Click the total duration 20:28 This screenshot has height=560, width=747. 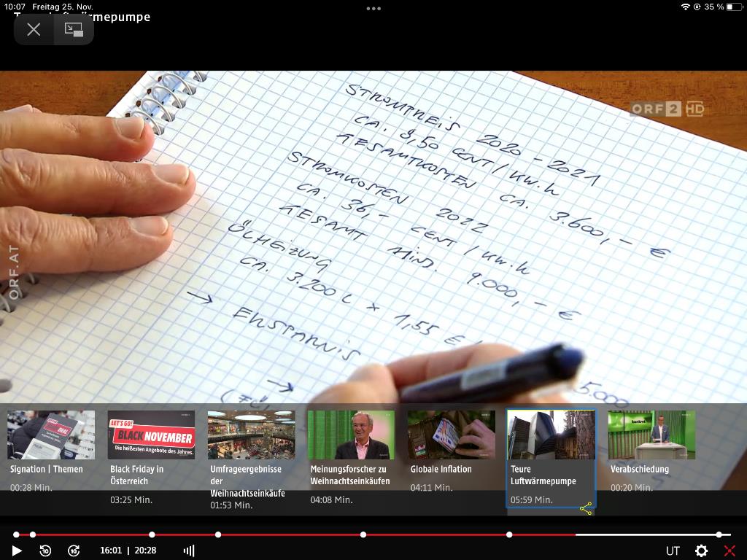(x=145, y=551)
